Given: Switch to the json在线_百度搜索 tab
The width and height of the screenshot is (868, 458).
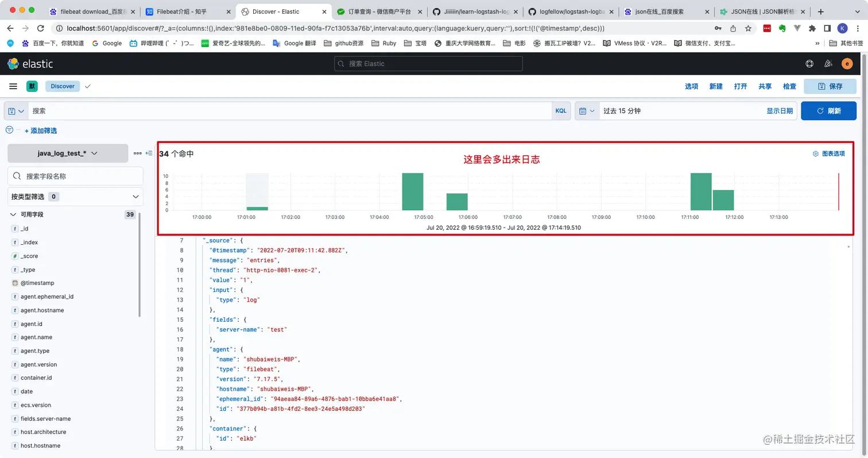Looking at the screenshot, I should (667, 11).
